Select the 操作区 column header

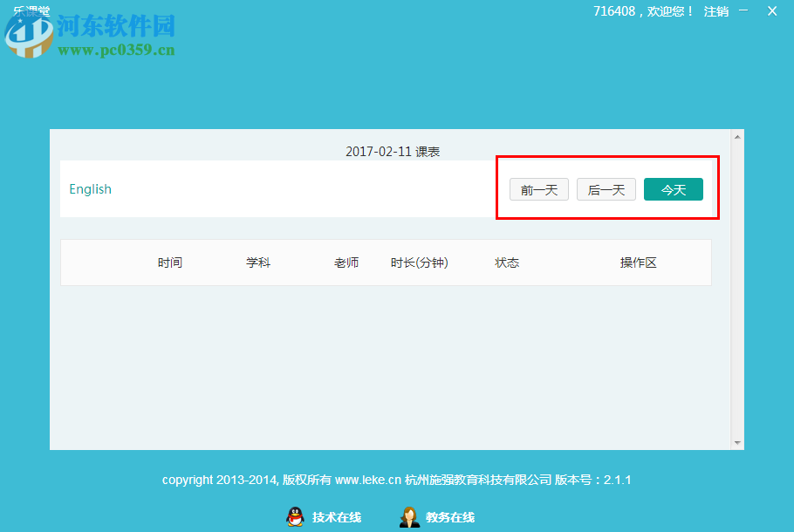click(638, 263)
